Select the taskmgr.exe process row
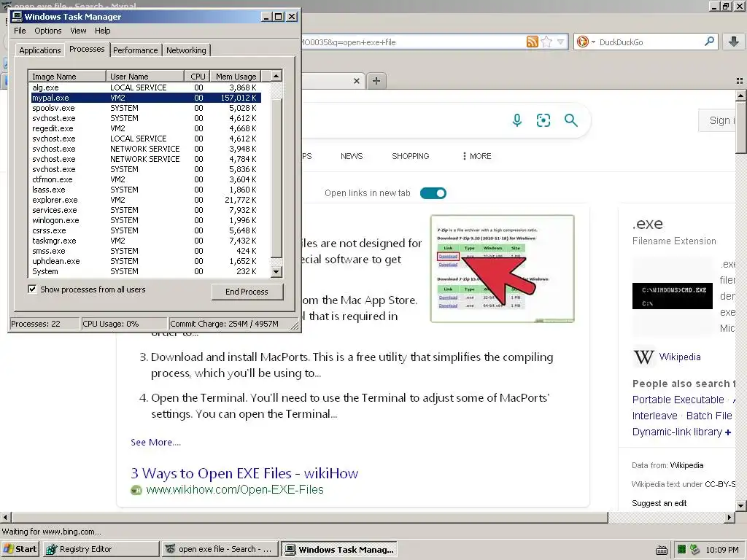747x560 pixels. click(145, 241)
